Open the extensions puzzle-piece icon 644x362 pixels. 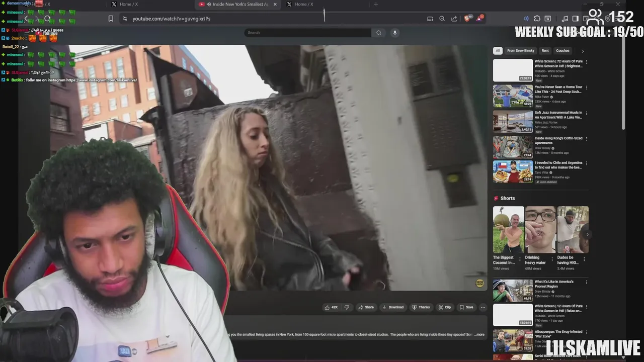click(537, 19)
